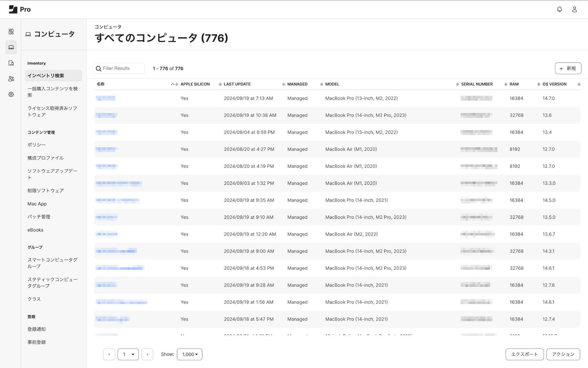Open the Settings gear icon
Screen dimensions: 588x368
(11, 94)
